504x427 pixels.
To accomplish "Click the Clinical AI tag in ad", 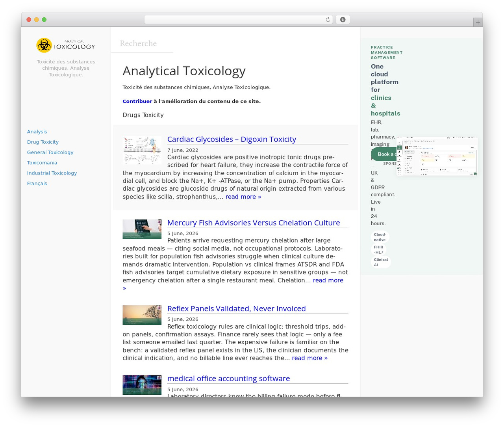I will click(381, 262).
